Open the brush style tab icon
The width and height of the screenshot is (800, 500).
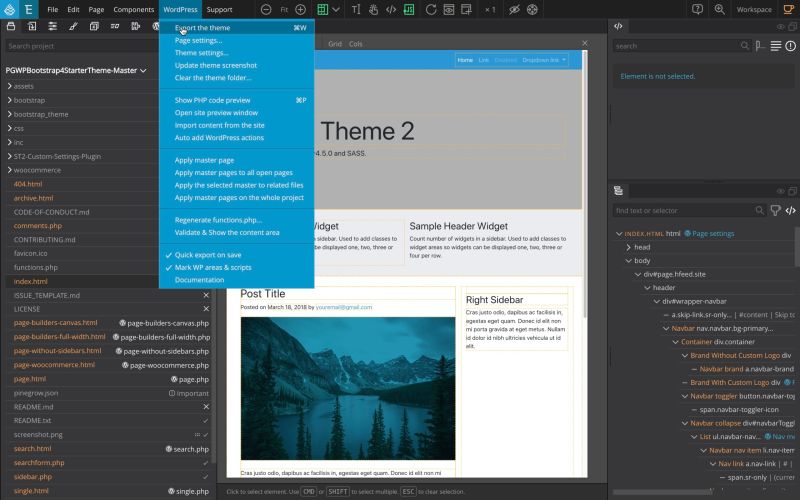[73, 26]
